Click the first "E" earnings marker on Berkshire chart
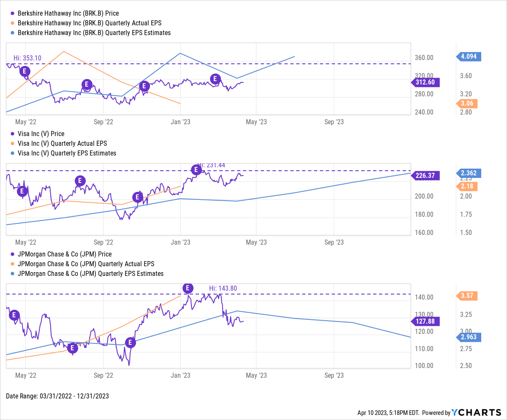The height and width of the screenshot is (420, 507). [25, 71]
